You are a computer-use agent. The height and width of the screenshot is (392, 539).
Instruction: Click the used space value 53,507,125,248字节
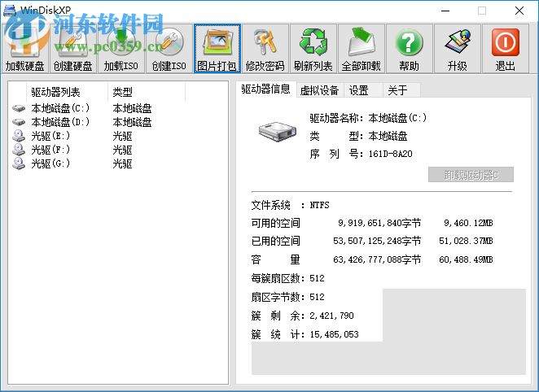click(377, 241)
